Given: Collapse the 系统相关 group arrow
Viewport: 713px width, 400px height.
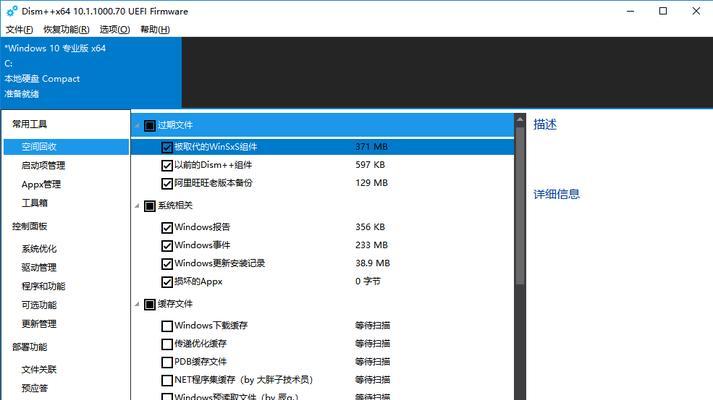Looking at the screenshot, I should point(137,206).
